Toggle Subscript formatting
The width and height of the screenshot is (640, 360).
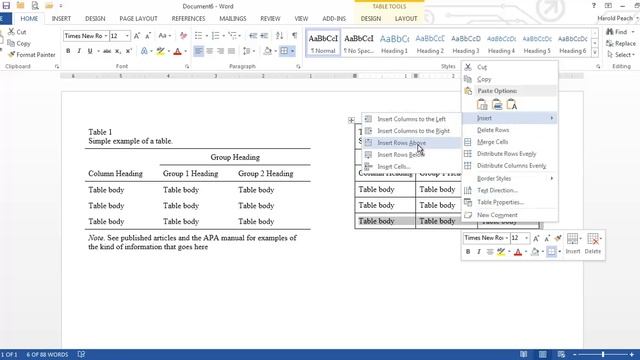tap(118, 51)
